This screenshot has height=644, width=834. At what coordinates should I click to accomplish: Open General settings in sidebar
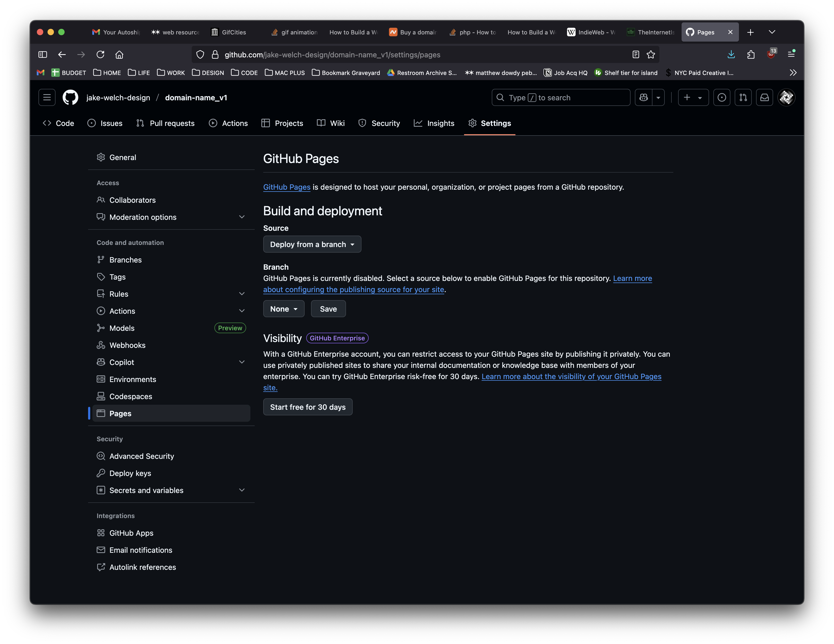pos(171,157)
